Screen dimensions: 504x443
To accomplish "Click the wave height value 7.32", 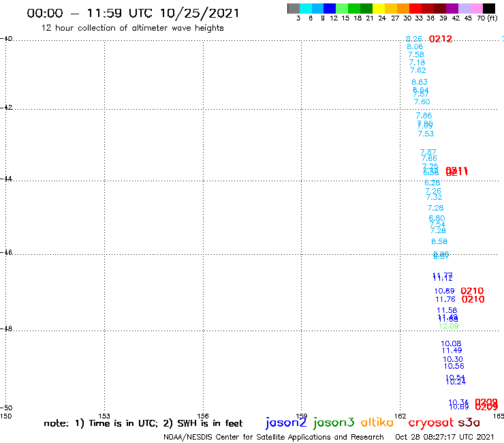I will 434,197.
